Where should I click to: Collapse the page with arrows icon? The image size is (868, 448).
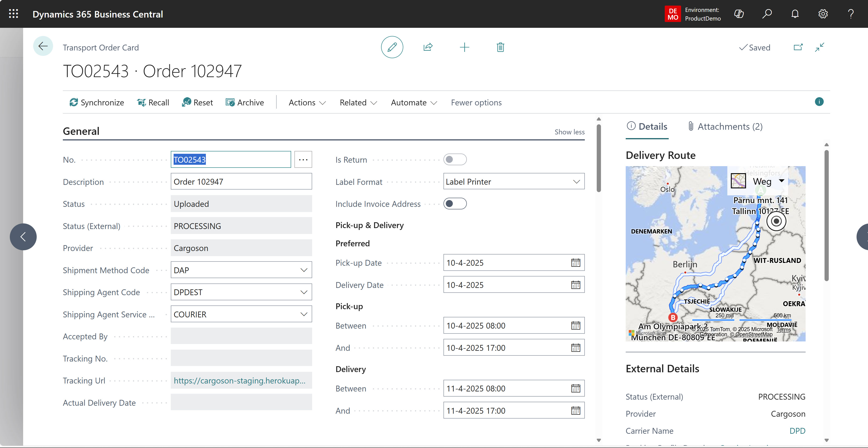[x=819, y=47]
